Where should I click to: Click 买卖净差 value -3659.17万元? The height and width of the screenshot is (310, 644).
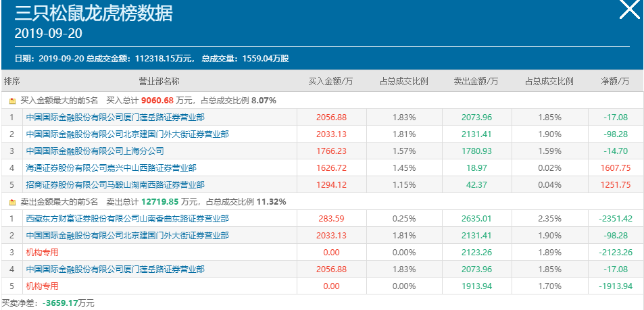click(68, 303)
